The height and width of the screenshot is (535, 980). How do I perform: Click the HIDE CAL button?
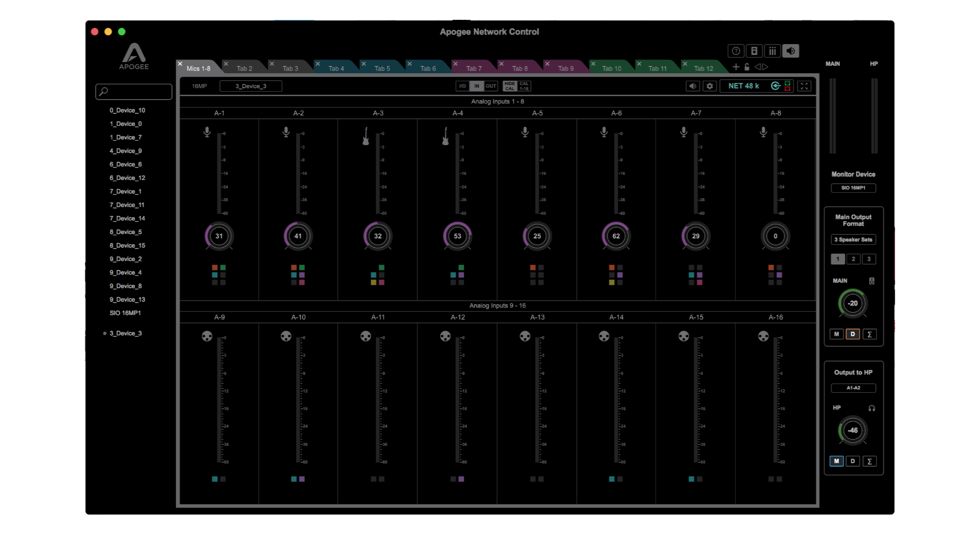pyautogui.click(x=510, y=86)
